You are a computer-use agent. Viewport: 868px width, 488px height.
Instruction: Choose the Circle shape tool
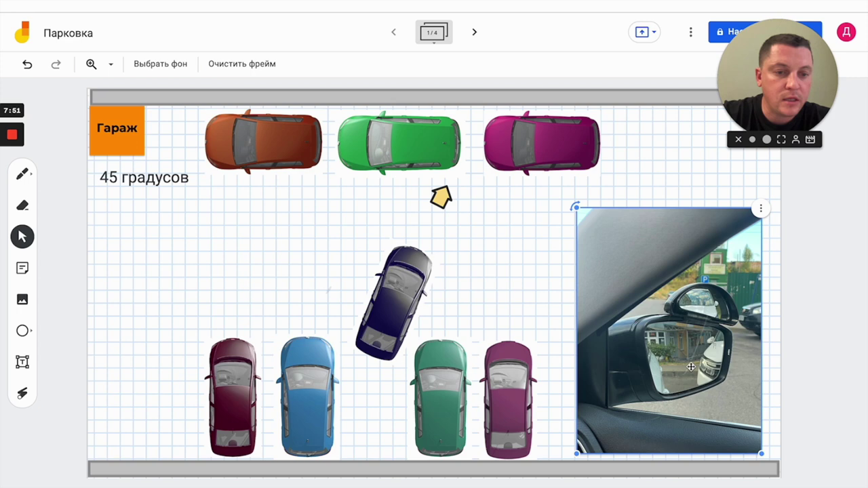tap(22, 331)
